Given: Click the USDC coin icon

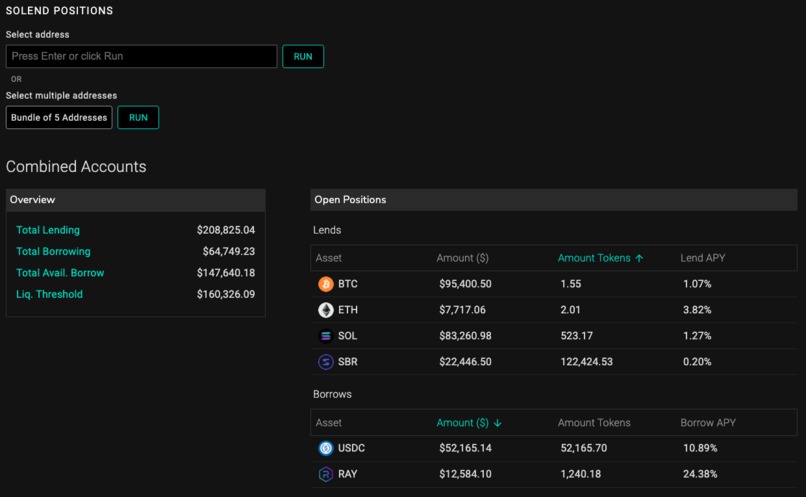Looking at the screenshot, I should click(x=325, y=448).
